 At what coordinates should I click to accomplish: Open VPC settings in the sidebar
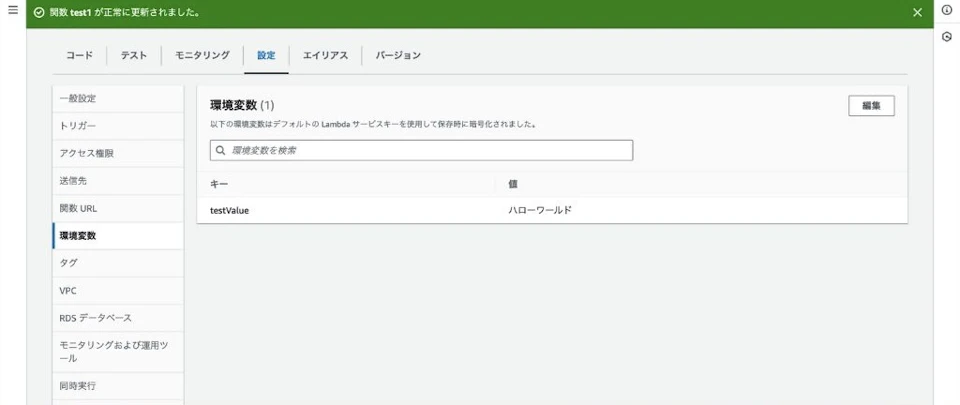(x=118, y=291)
